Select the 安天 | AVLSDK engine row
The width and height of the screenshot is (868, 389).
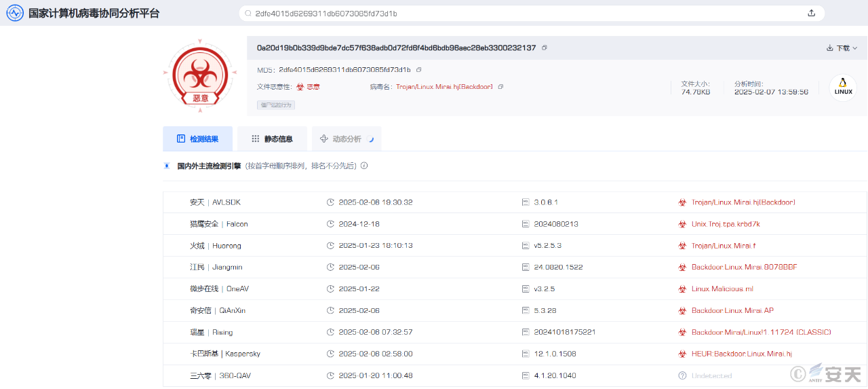click(515, 202)
